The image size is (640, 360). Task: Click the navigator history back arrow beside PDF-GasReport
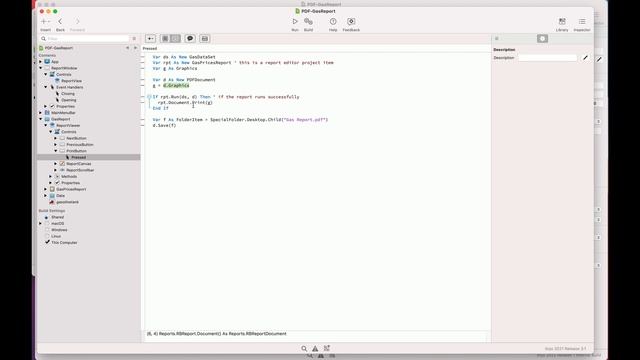(127, 48)
